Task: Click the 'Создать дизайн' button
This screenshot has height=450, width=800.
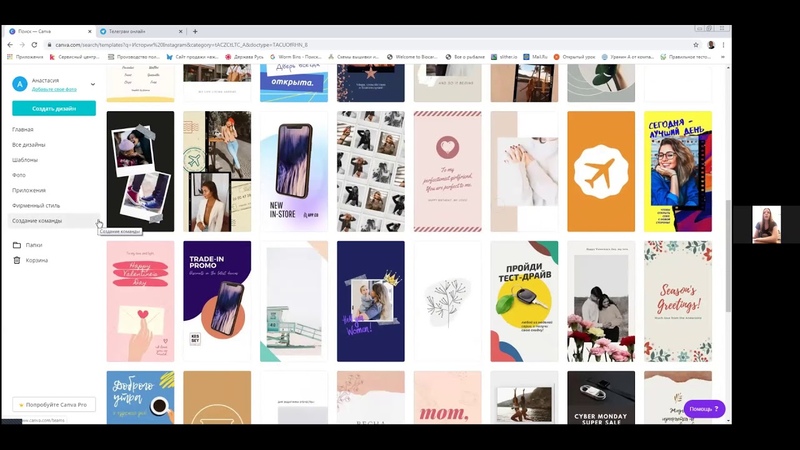Action: click(54, 108)
